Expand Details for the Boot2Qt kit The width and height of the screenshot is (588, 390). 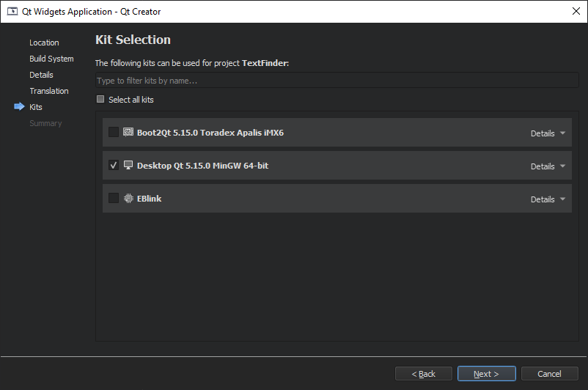click(x=548, y=133)
